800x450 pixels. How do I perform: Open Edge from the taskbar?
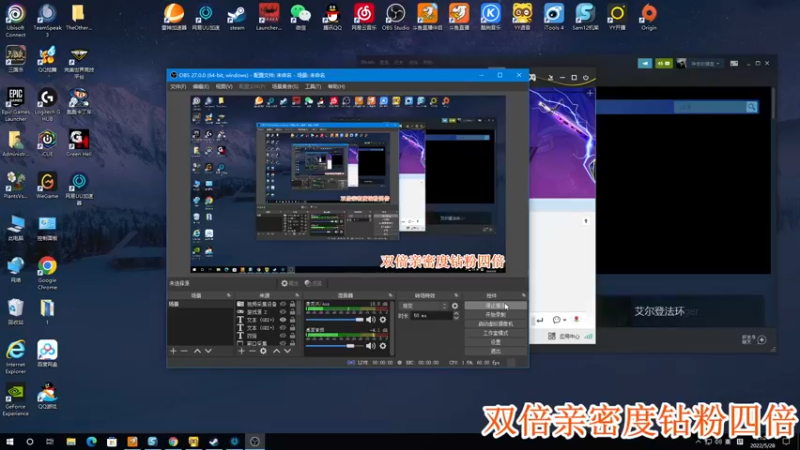(x=91, y=441)
